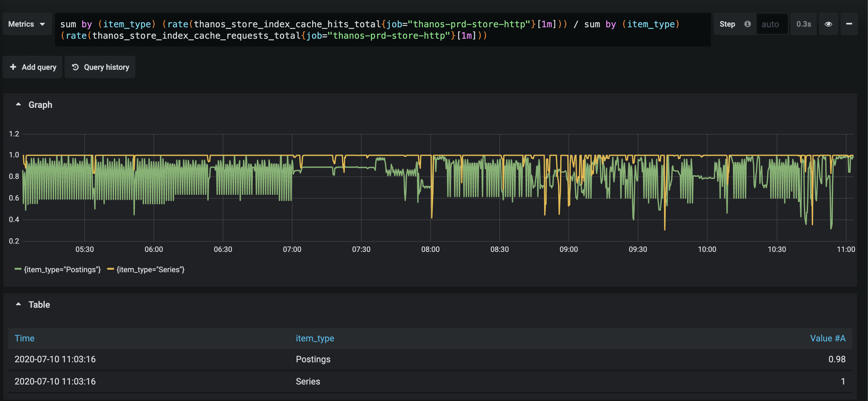Screen dimensions: 868x401
Task: Click the 0.3s query time indicator
Action: [x=804, y=24]
